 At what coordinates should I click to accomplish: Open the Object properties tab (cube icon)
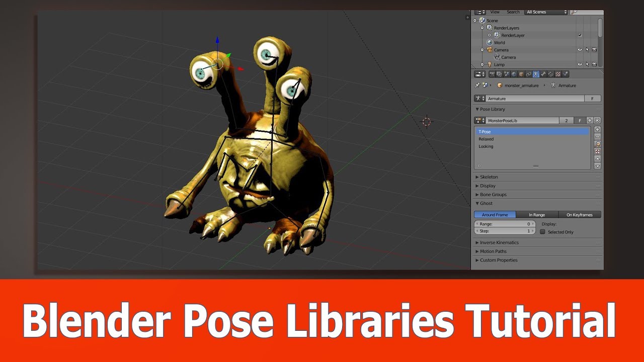pyautogui.click(x=521, y=74)
